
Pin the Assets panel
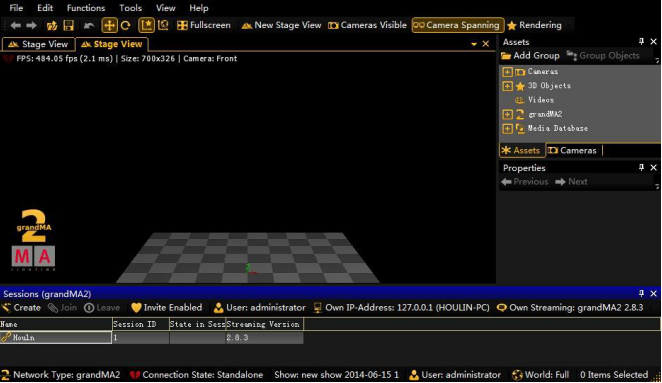click(x=641, y=41)
